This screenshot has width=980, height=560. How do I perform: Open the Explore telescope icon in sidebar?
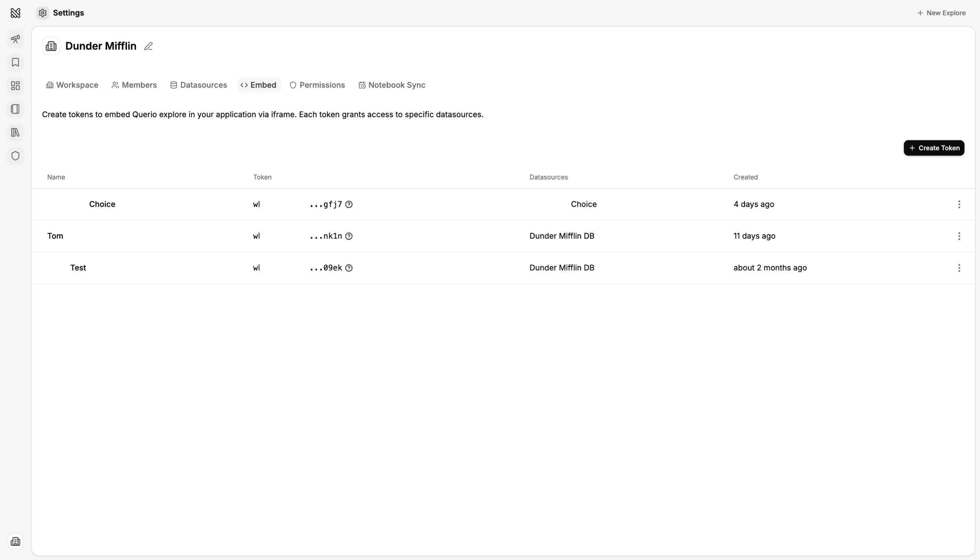(15, 39)
